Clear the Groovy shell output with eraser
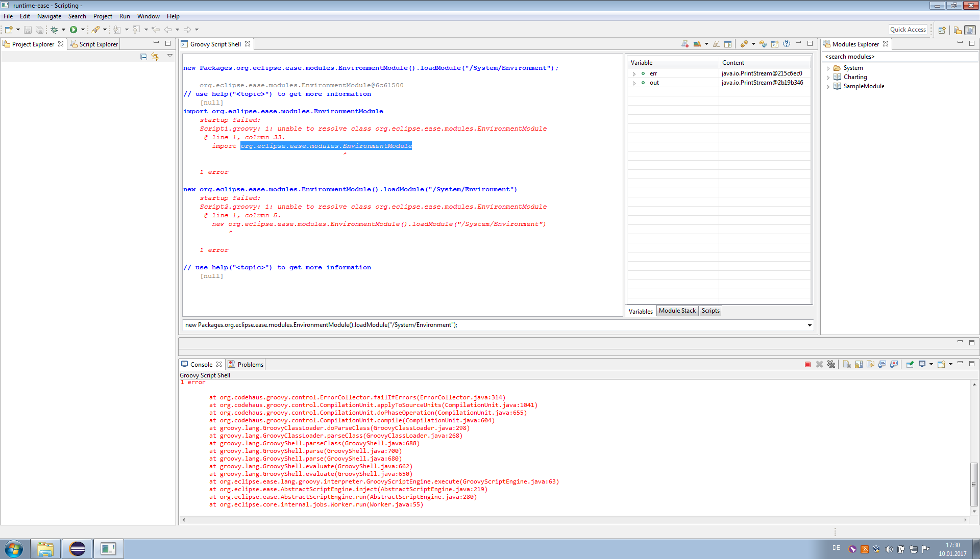The width and height of the screenshot is (980, 559). pyautogui.click(x=716, y=44)
